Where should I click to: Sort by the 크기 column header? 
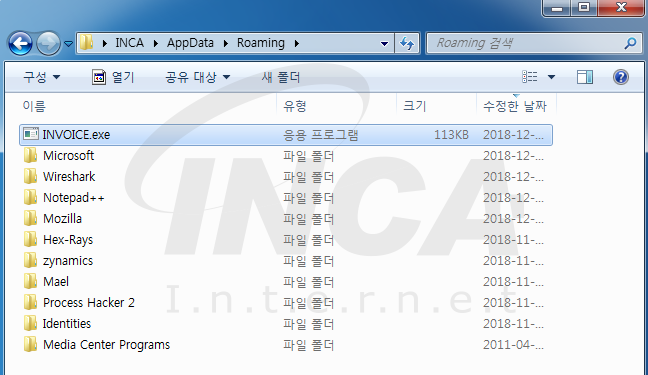click(415, 106)
